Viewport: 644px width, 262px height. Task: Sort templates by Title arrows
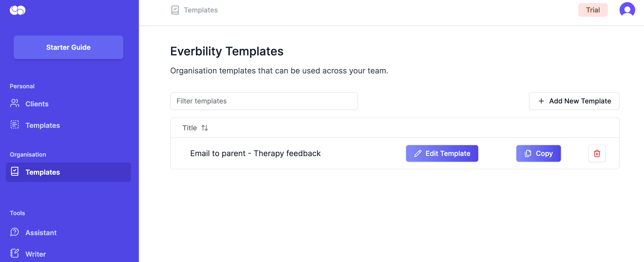click(205, 128)
